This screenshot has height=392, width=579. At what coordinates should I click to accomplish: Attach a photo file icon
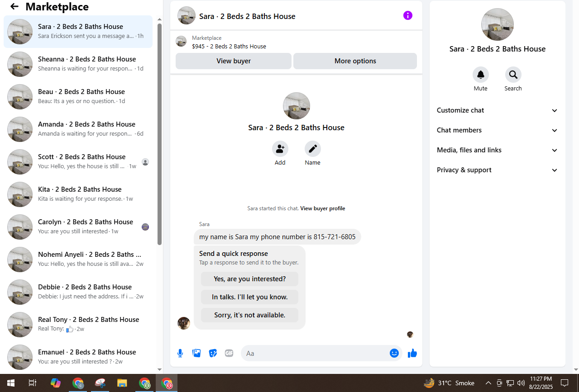tap(196, 353)
